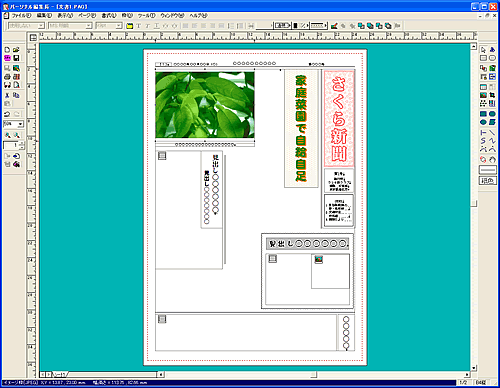Viewport: 500px width, 388px height.
Task: Click the ruler origin icon at top-left
Action: (x=33, y=38)
